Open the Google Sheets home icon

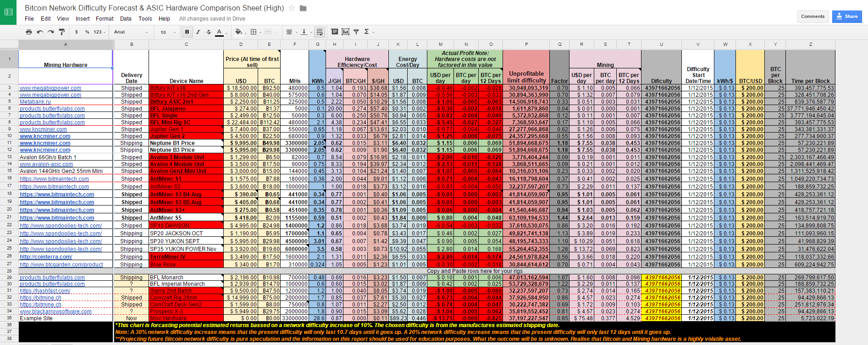tap(8, 12)
